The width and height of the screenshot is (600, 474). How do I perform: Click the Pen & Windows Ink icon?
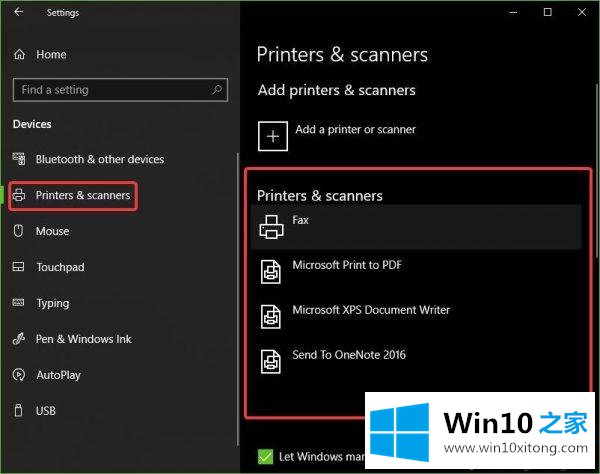point(19,339)
